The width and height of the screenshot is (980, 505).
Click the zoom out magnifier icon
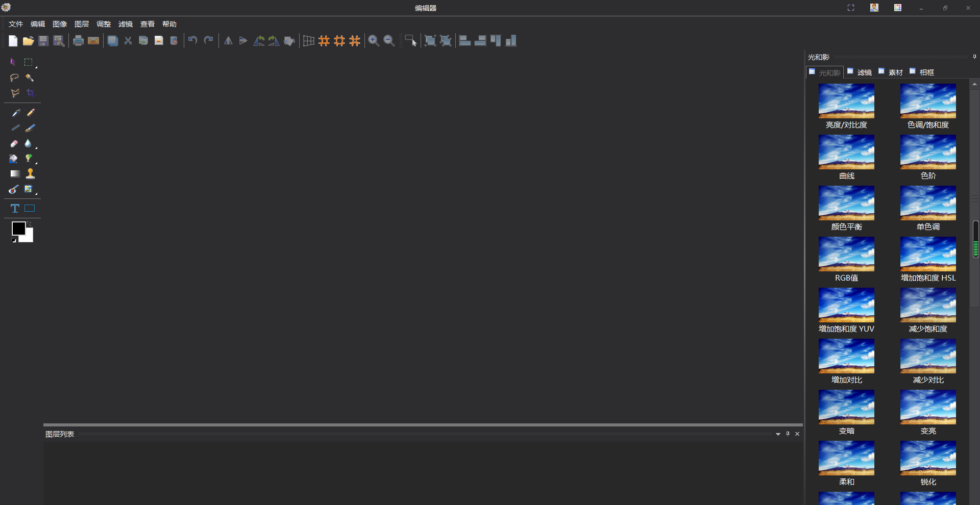[x=389, y=41]
